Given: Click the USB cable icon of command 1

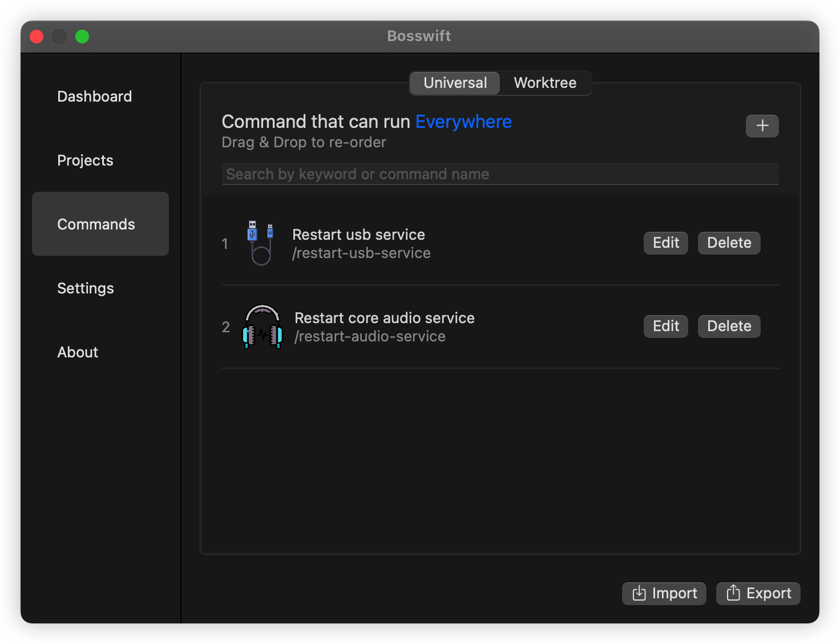Looking at the screenshot, I should click(261, 243).
